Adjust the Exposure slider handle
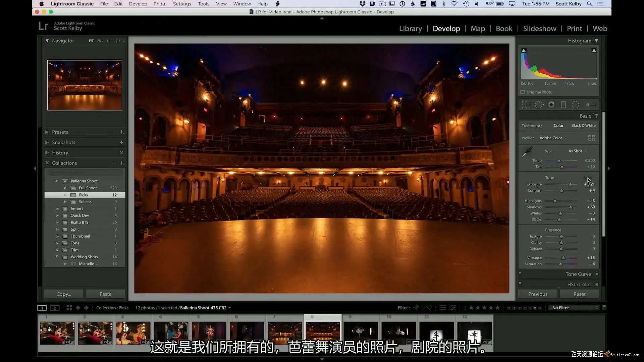644x362 pixels. tap(570, 184)
